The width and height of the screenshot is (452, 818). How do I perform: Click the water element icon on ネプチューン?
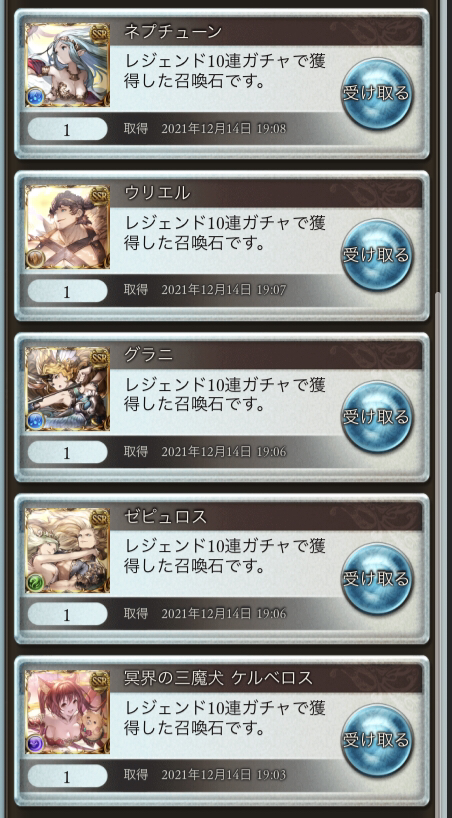tap(35, 97)
